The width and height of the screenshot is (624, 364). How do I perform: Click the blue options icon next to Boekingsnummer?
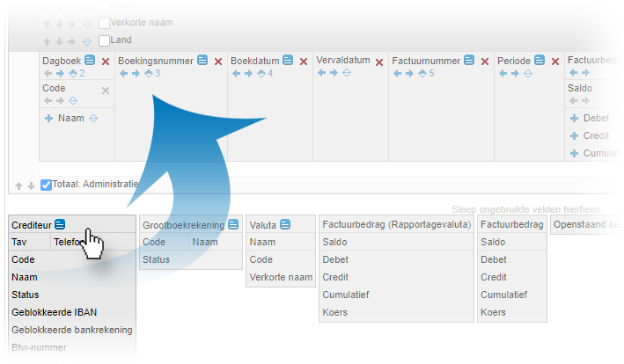tap(202, 61)
